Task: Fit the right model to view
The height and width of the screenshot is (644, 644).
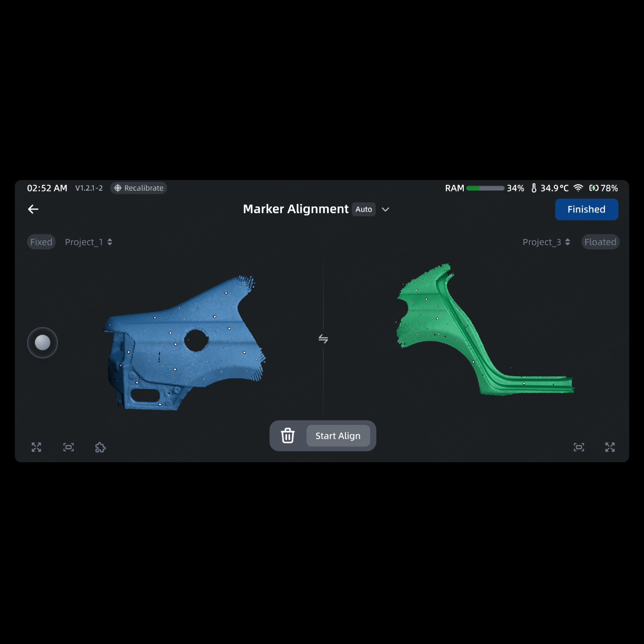Action: (579, 447)
